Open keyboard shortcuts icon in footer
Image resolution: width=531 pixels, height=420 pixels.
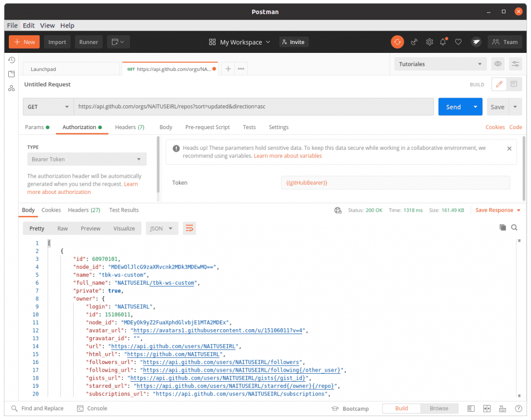pyautogui.click(x=502, y=409)
